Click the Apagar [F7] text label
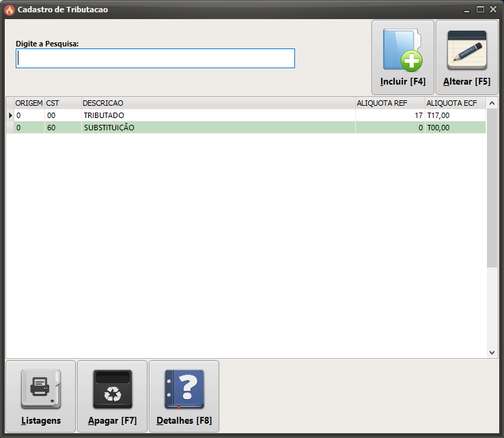 click(113, 420)
